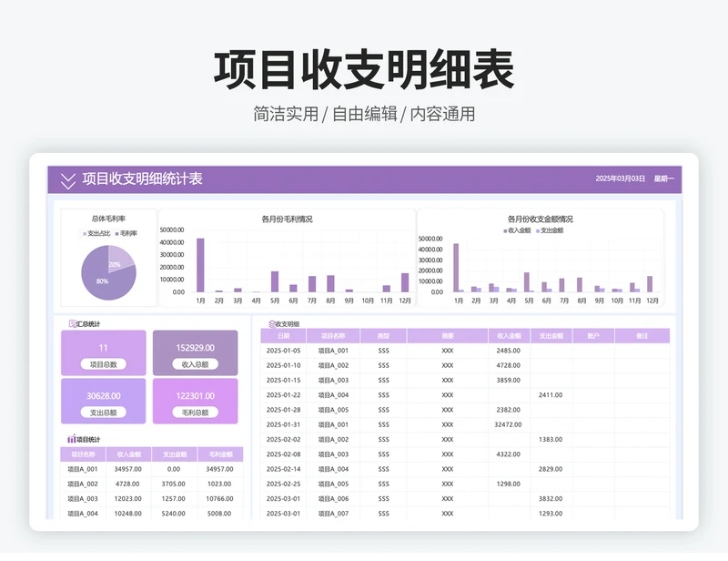Click the expense cell 3832.00

551,499
